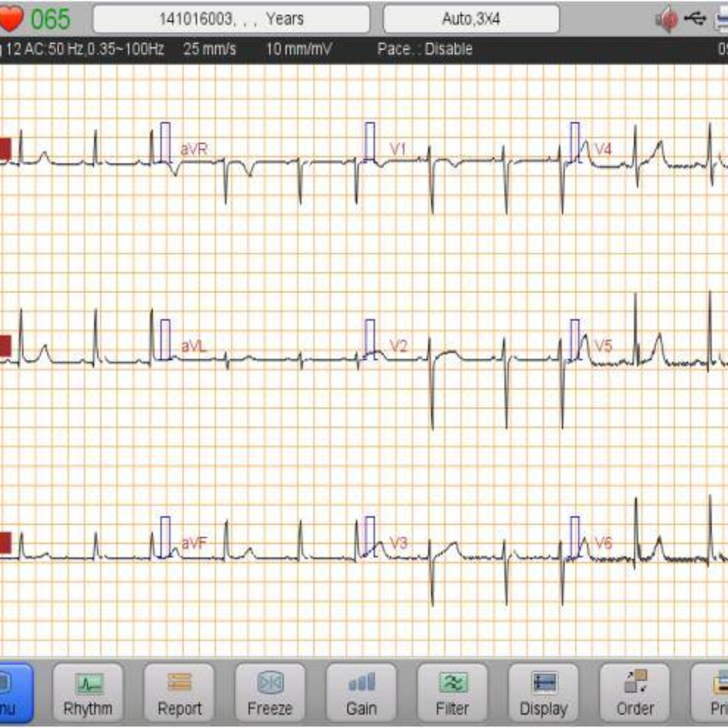Open the Rhythm mode button

[x=88, y=693]
